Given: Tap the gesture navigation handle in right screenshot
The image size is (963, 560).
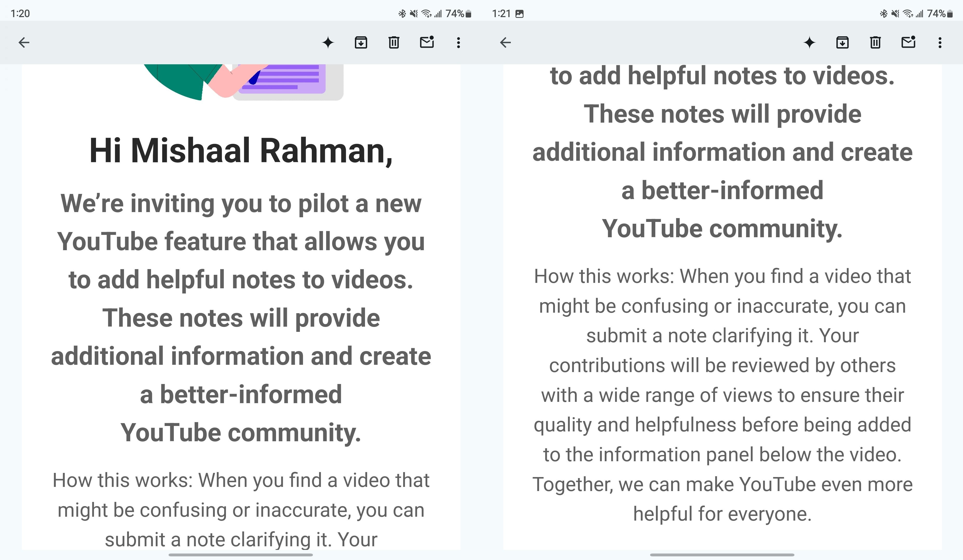Looking at the screenshot, I should (722, 555).
